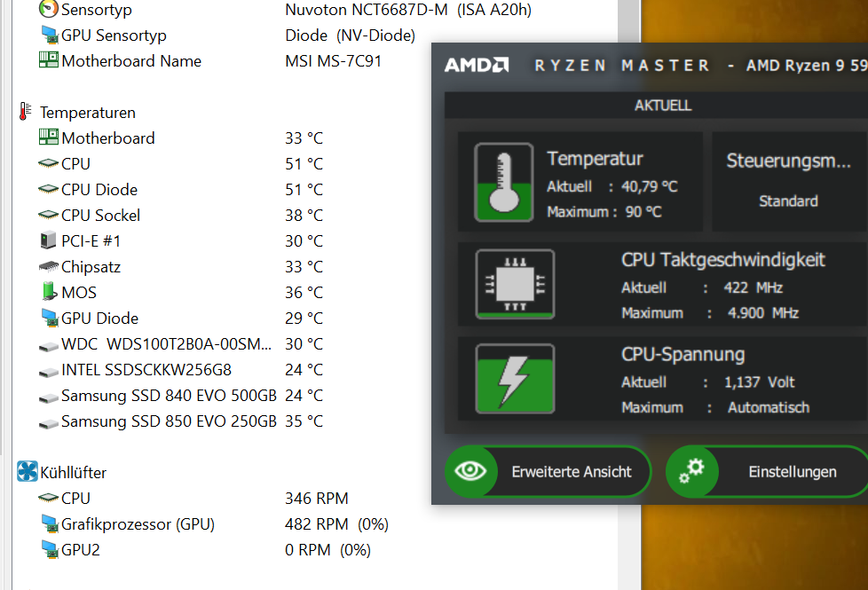This screenshot has width=868, height=590.
Task: Click the Chipsatz 33 °C value
Action: coord(304,267)
